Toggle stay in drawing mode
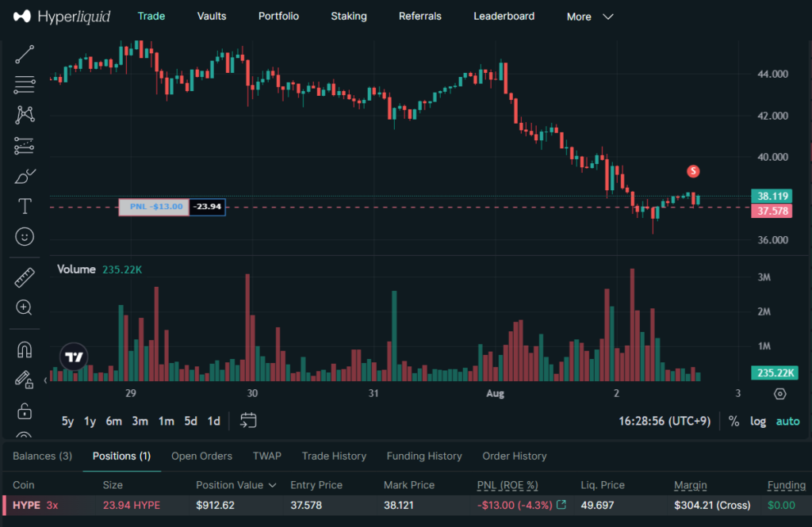Viewport: 812px width, 527px height. click(x=25, y=380)
